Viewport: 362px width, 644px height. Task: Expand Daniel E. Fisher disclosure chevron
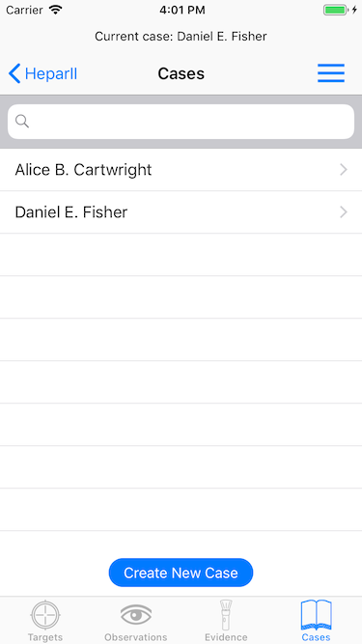(x=344, y=211)
